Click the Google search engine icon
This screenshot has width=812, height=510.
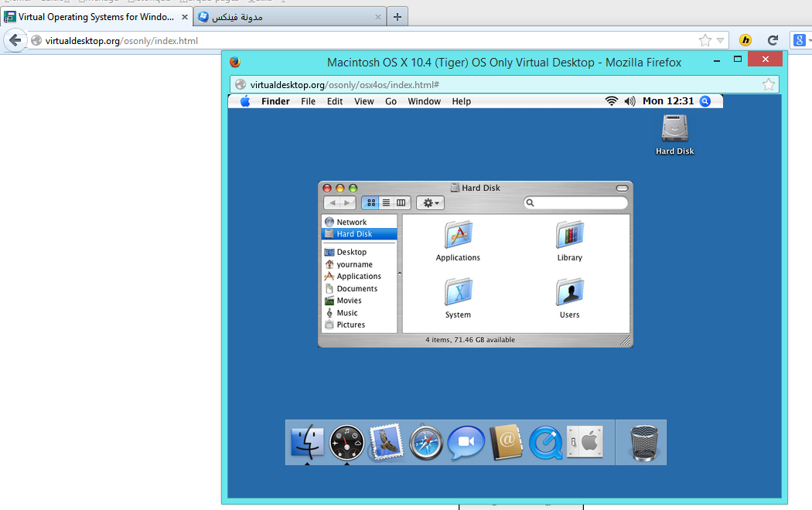point(799,40)
